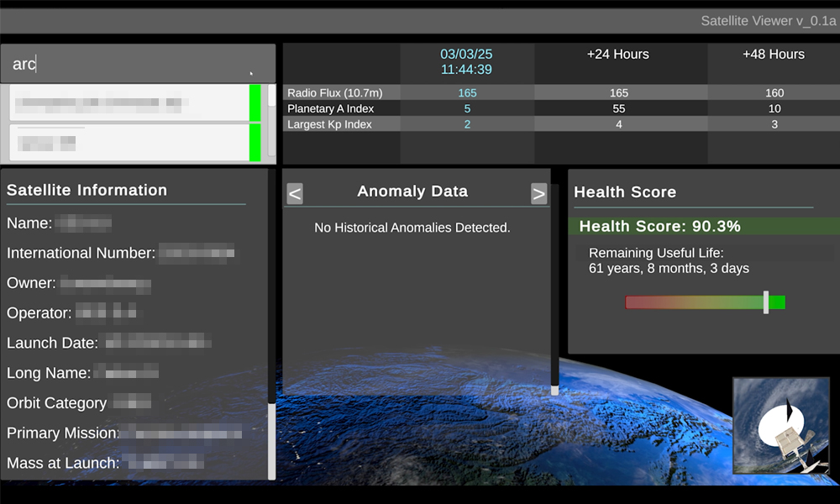Click the +48 Hours Radio Flux value 160
Screen dimensions: 840x504
[x=774, y=92]
